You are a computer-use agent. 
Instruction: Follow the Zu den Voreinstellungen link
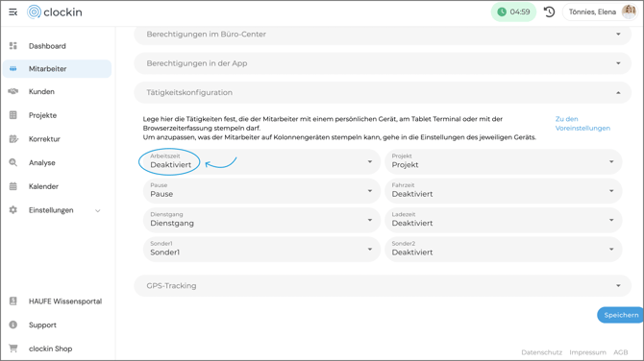[x=582, y=124]
